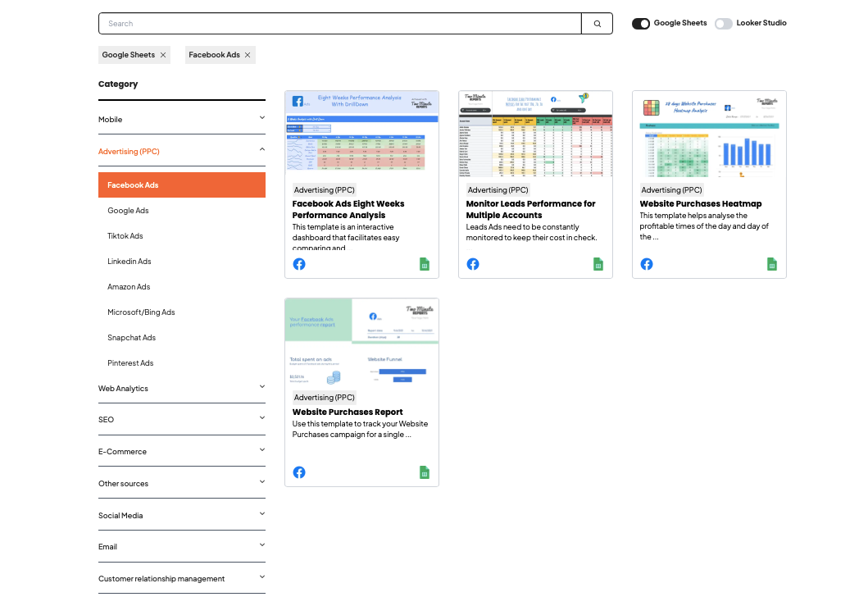The height and width of the screenshot is (606, 868).
Task: Open Website Purchases Heatmap thumbnail
Action: click(x=709, y=134)
